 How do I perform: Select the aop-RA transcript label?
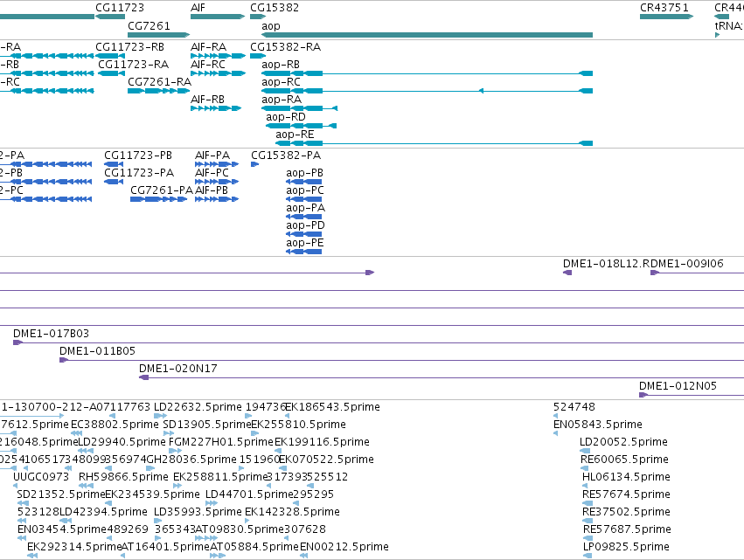click(x=282, y=100)
